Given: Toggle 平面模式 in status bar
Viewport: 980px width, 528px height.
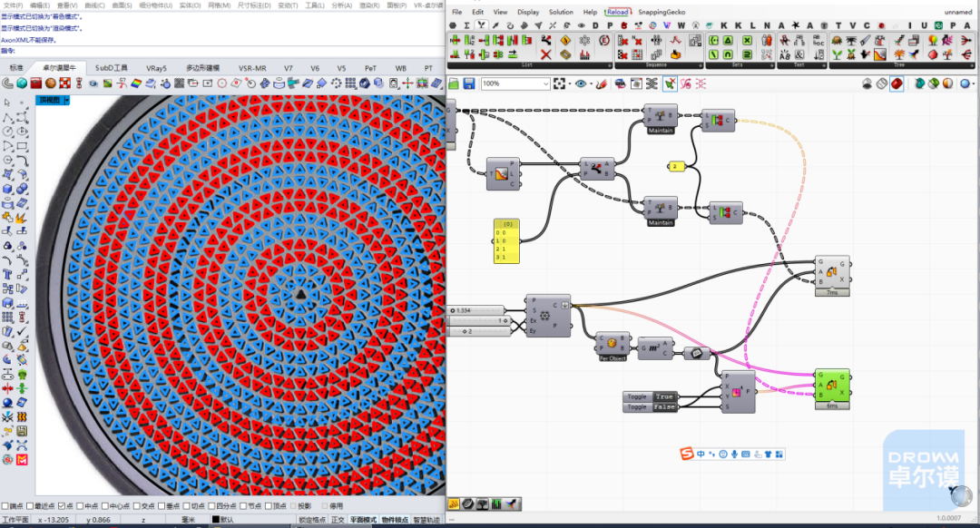Looking at the screenshot, I should (363, 520).
